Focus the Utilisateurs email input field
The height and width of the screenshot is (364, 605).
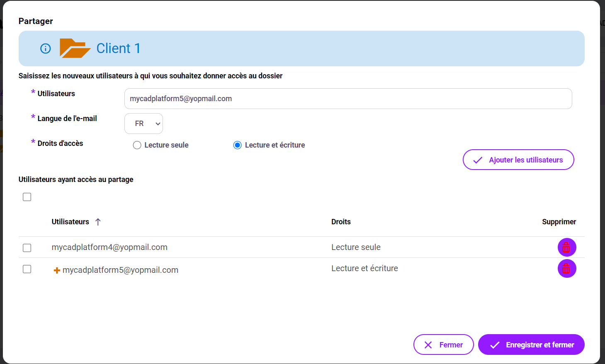tap(348, 99)
